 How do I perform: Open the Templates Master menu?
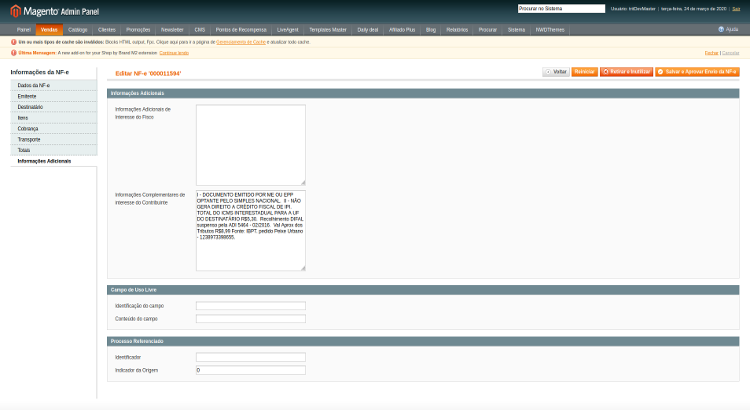328,30
